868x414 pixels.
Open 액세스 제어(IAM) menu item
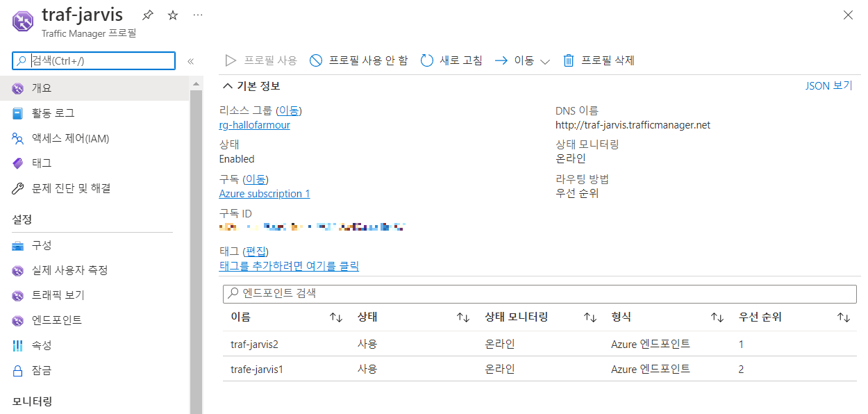click(94, 138)
